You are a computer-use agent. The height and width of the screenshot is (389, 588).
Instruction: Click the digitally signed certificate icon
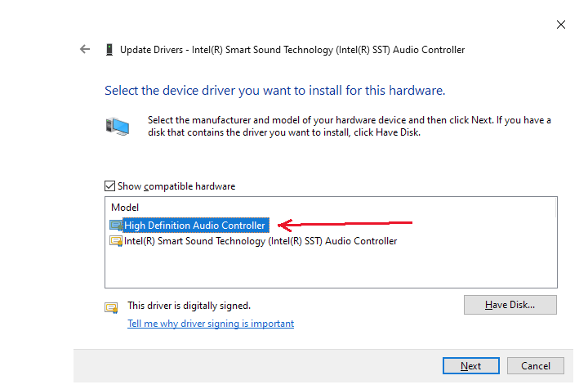[x=111, y=307]
